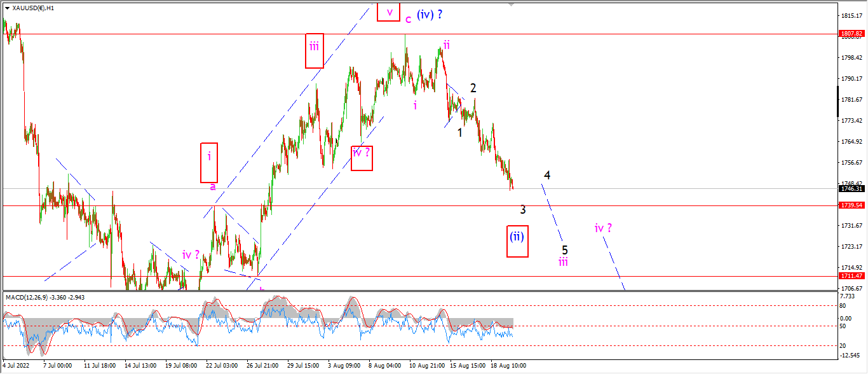Select the red 1739.54 price level tag

click(x=851, y=205)
